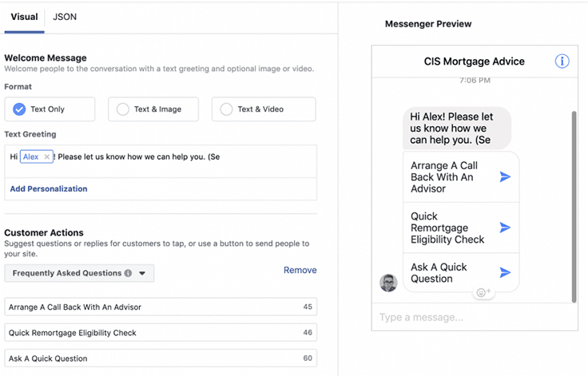Click the info icon beside CIS Mortgage Advice

[562, 61]
